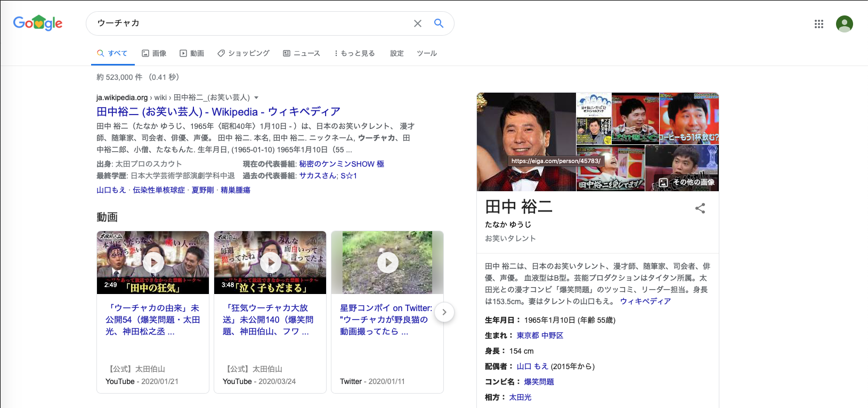Expand the ja.wikipedia.org result dropdown arrow
The height and width of the screenshot is (408, 868).
pos(256,97)
